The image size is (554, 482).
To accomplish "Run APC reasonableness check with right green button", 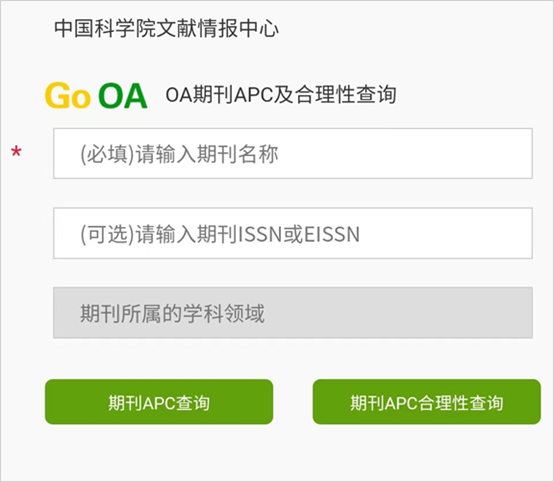I will coord(427,402).
